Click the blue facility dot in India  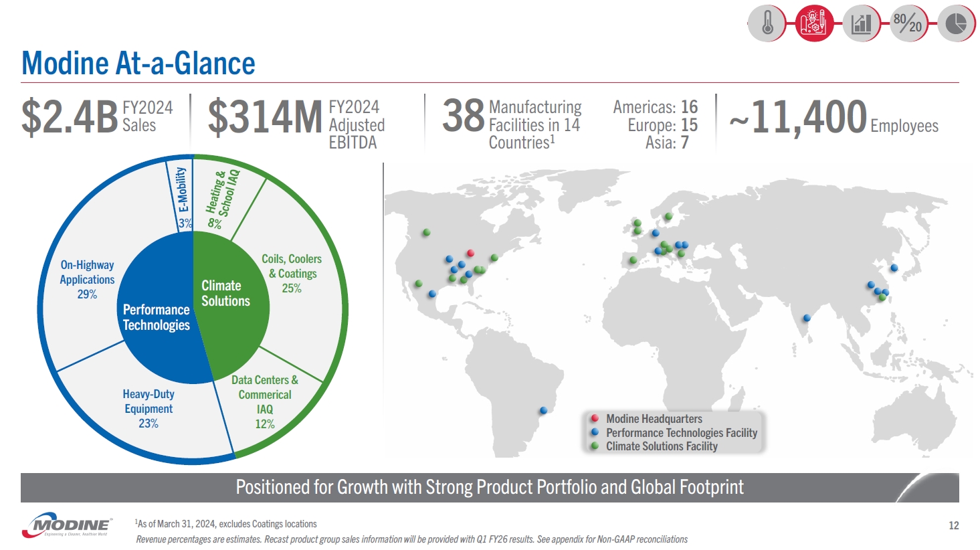pos(807,318)
